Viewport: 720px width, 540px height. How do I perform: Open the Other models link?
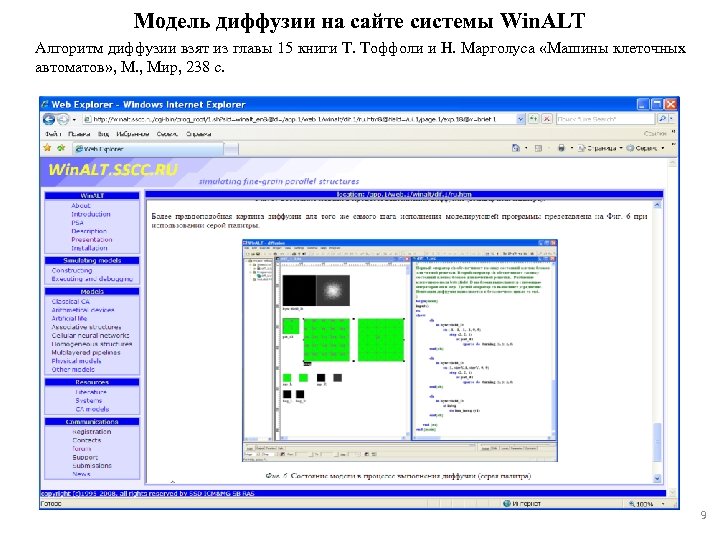click(x=73, y=369)
